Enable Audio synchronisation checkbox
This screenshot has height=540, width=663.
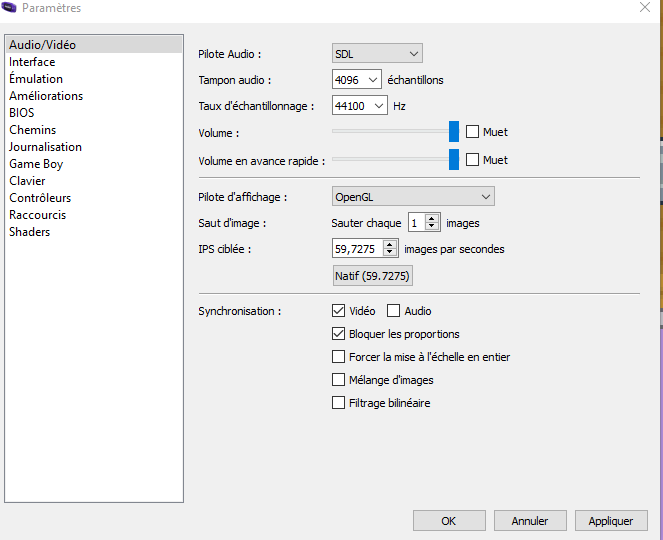point(393,311)
